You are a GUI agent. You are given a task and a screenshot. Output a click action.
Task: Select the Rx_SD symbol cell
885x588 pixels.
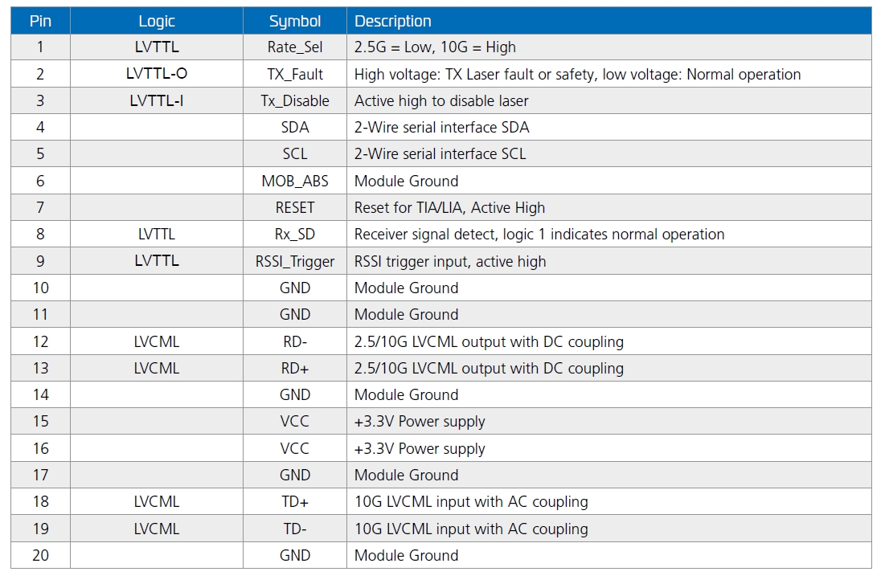(295, 234)
